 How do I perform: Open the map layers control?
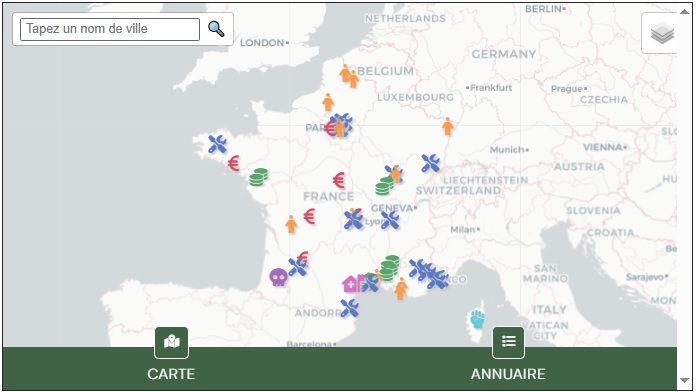[661, 33]
